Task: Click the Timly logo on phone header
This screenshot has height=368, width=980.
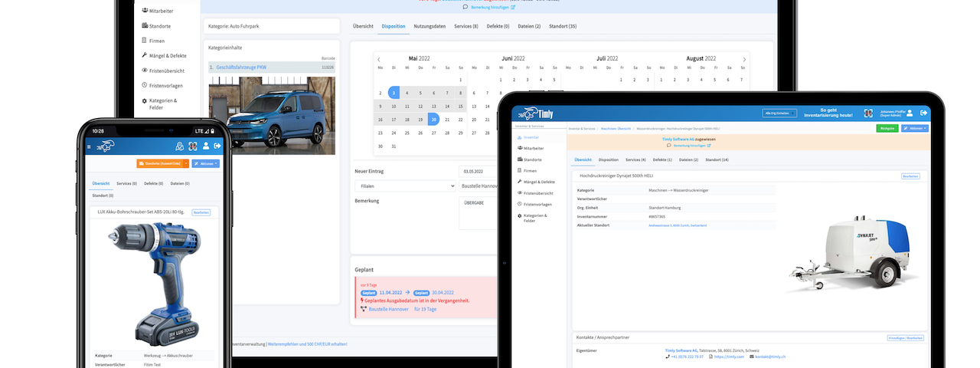Action: [x=107, y=146]
